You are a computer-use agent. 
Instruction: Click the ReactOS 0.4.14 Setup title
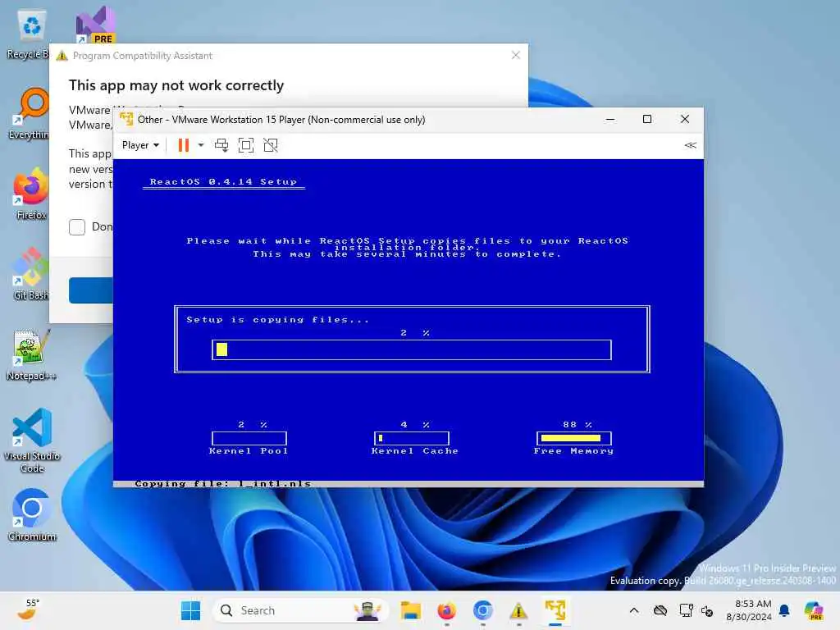tap(223, 181)
